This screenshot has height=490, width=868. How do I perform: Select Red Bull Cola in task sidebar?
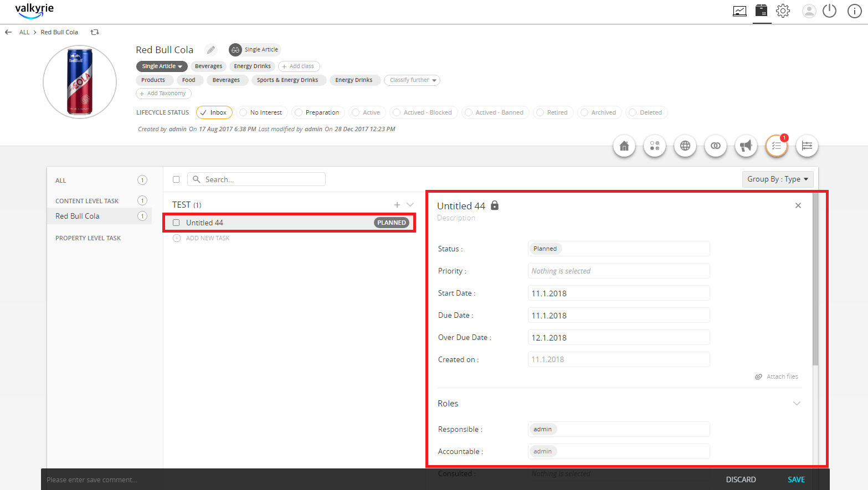(100, 216)
